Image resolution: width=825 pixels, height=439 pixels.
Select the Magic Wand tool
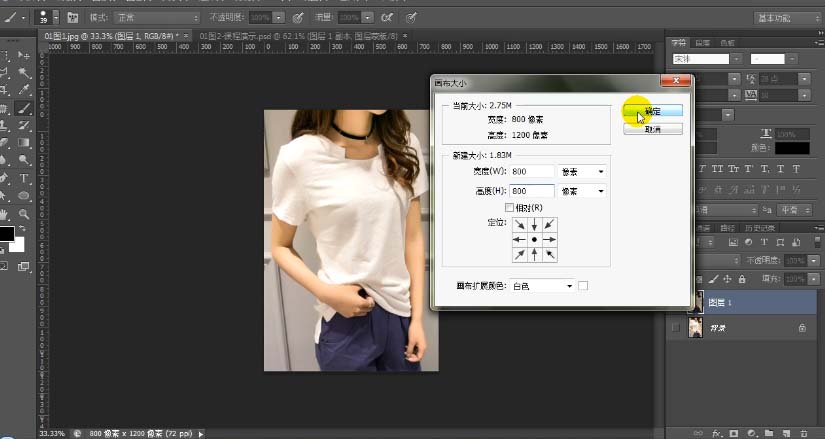click(24, 73)
